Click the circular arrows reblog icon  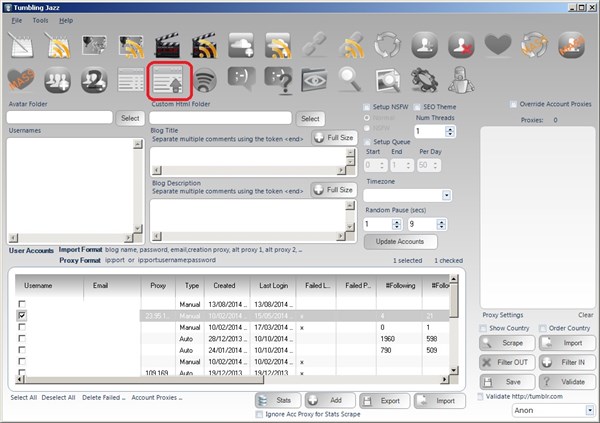tap(388, 45)
